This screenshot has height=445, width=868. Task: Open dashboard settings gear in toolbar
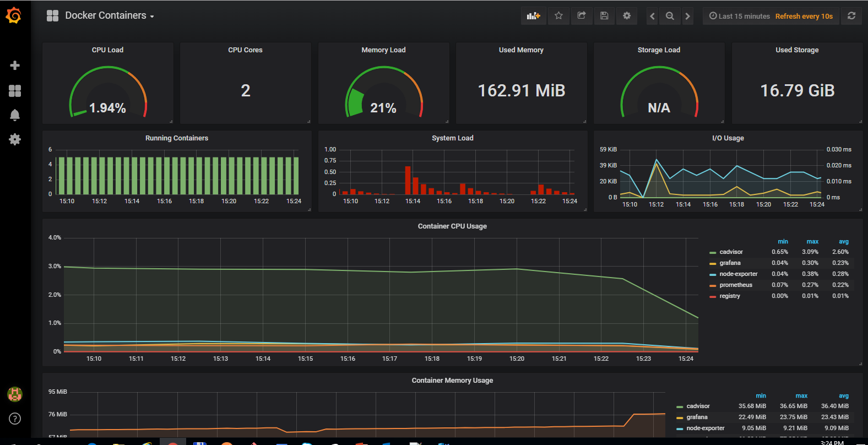pyautogui.click(x=627, y=16)
